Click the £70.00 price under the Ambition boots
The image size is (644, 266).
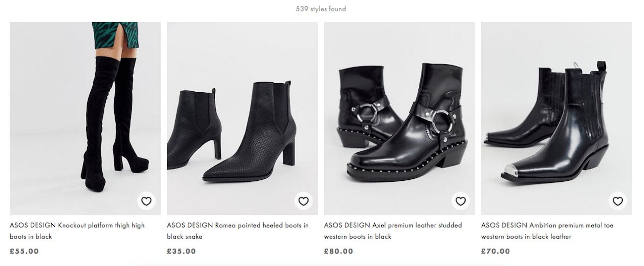tap(495, 251)
